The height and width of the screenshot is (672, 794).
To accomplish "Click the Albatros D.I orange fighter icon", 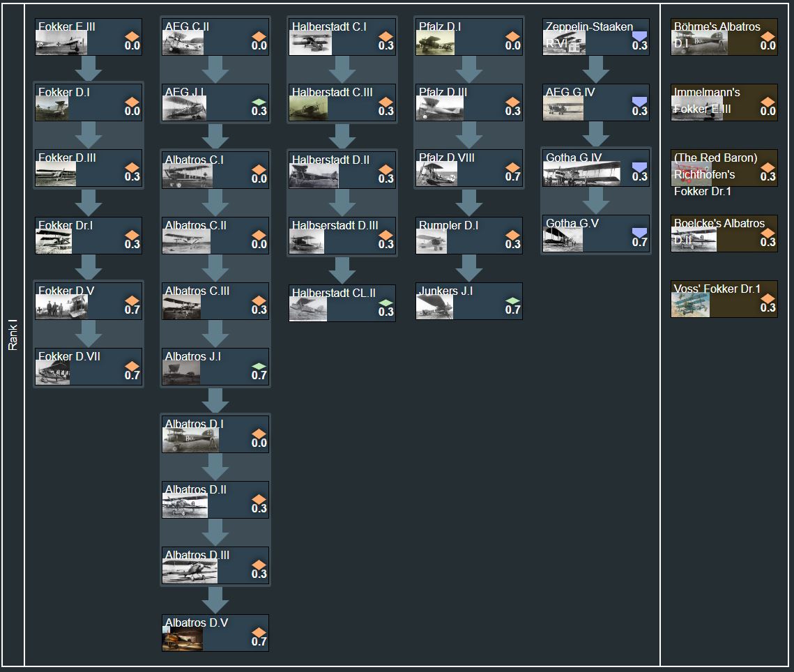I will tap(259, 434).
